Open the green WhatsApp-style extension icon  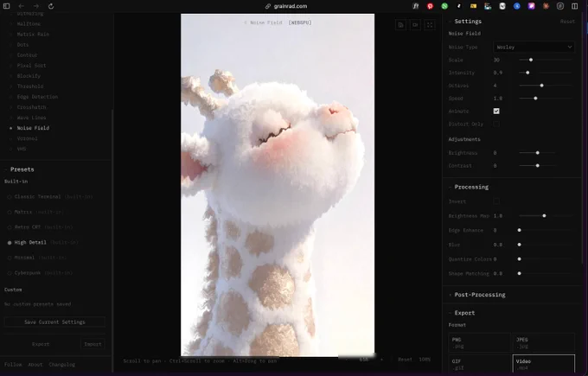click(444, 6)
